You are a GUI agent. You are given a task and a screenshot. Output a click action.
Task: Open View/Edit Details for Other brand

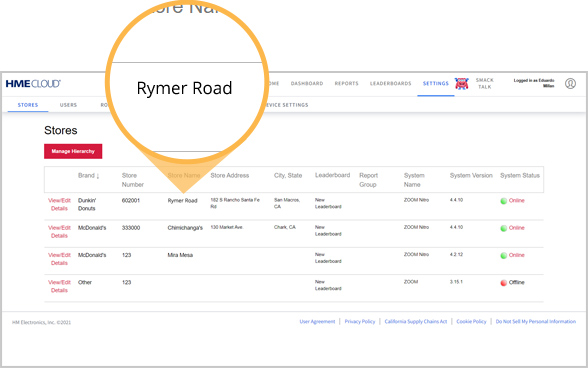click(x=59, y=286)
